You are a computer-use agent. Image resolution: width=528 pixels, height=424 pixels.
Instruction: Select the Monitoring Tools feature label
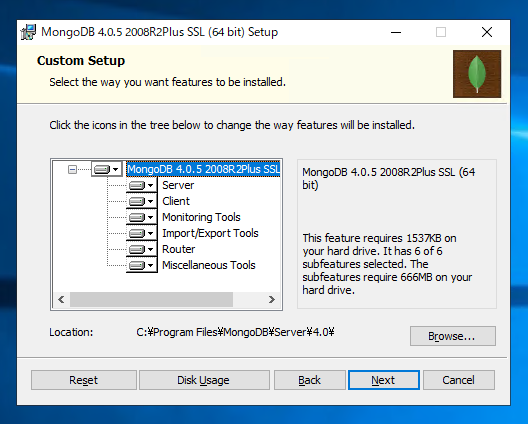(201, 217)
